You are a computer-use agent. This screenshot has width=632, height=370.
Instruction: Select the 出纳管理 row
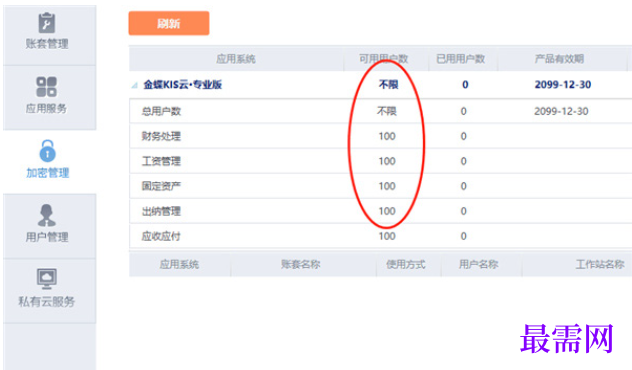380,211
